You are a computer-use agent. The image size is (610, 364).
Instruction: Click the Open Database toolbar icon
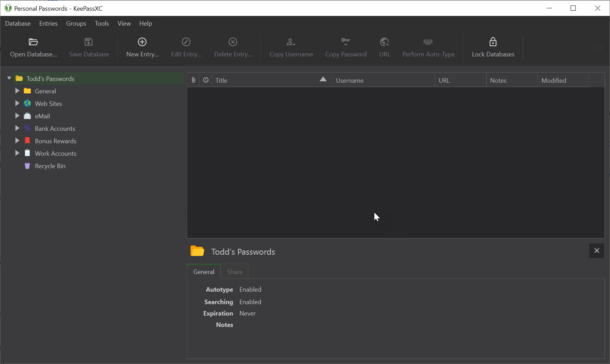coord(33,42)
